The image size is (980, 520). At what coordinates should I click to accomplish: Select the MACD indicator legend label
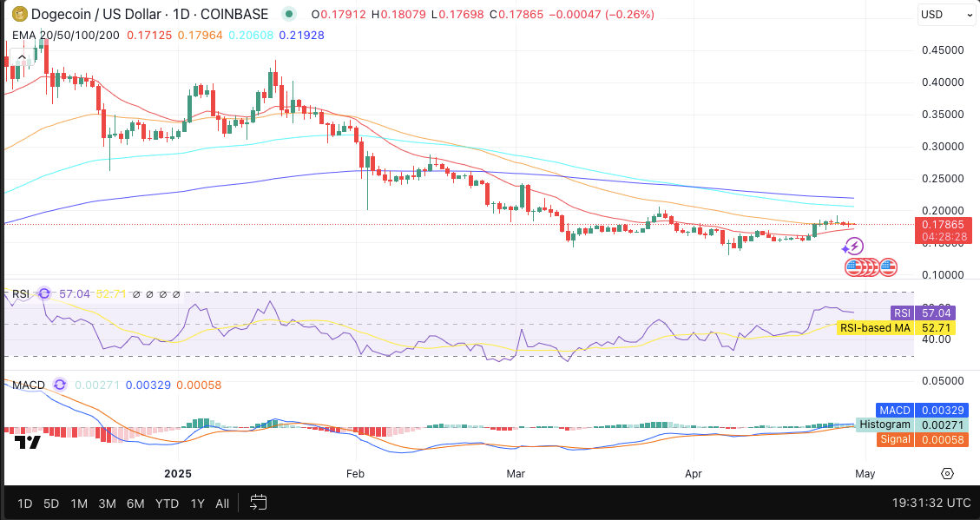coord(29,385)
